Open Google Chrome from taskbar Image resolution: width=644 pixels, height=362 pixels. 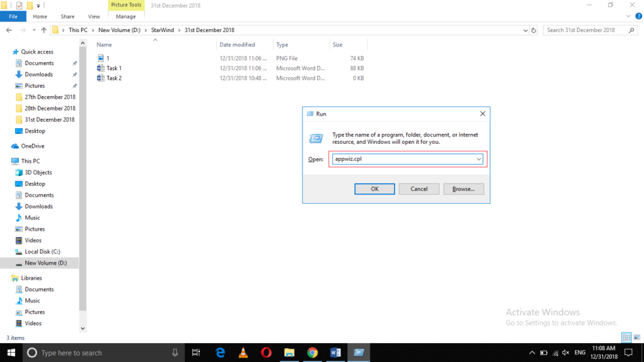click(x=312, y=353)
